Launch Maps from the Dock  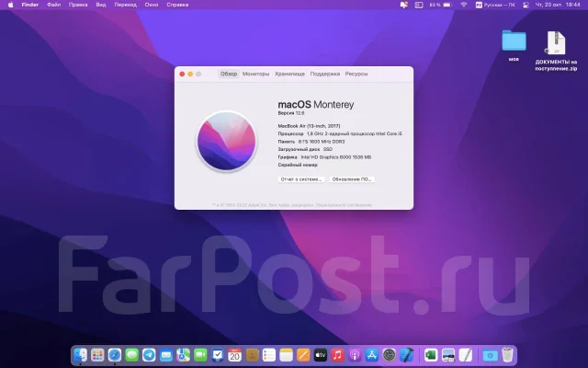[184, 355]
